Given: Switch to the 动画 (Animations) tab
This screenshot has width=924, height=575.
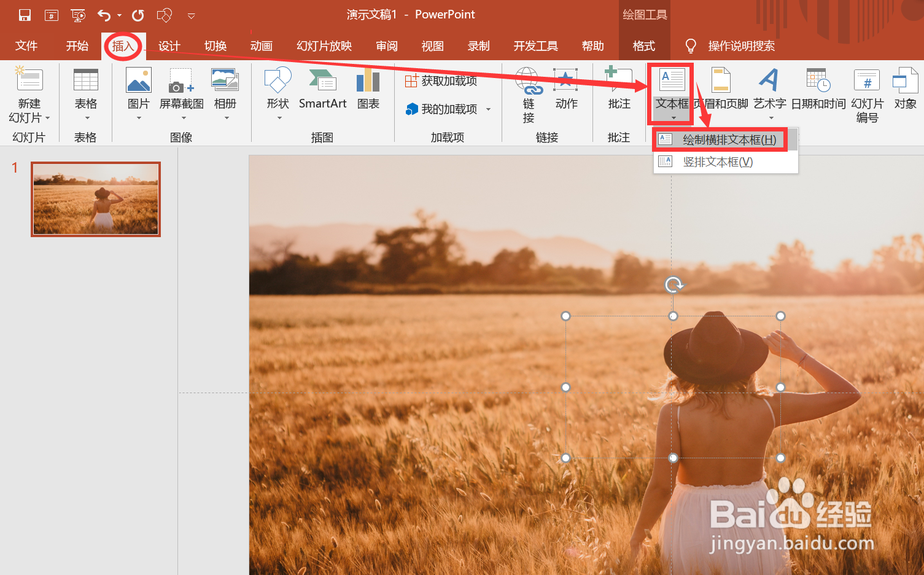Looking at the screenshot, I should [262, 46].
